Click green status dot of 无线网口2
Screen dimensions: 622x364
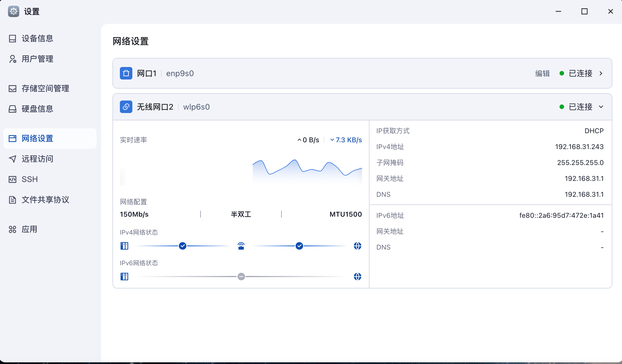point(562,107)
